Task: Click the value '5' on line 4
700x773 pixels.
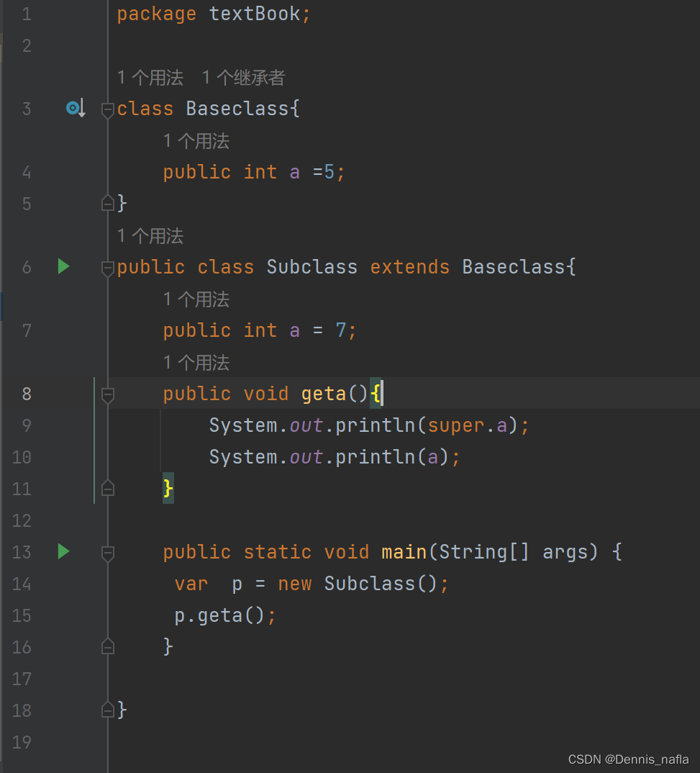Action: 329,172
